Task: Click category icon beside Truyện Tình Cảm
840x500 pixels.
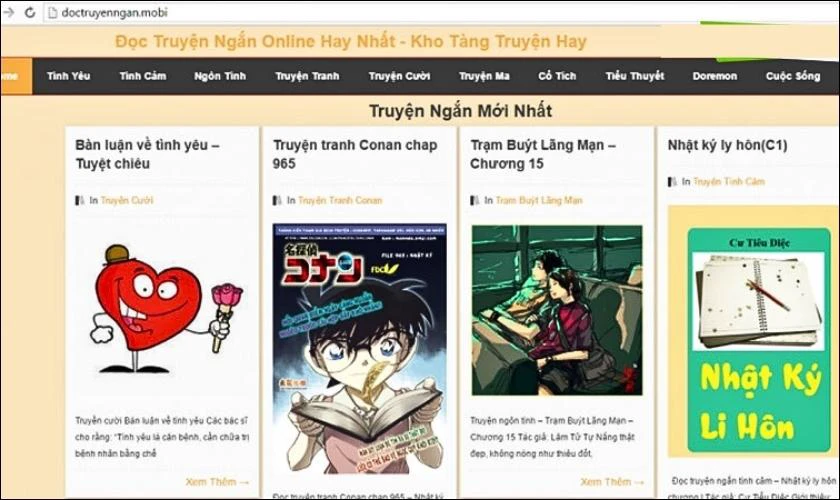Action: point(672,182)
